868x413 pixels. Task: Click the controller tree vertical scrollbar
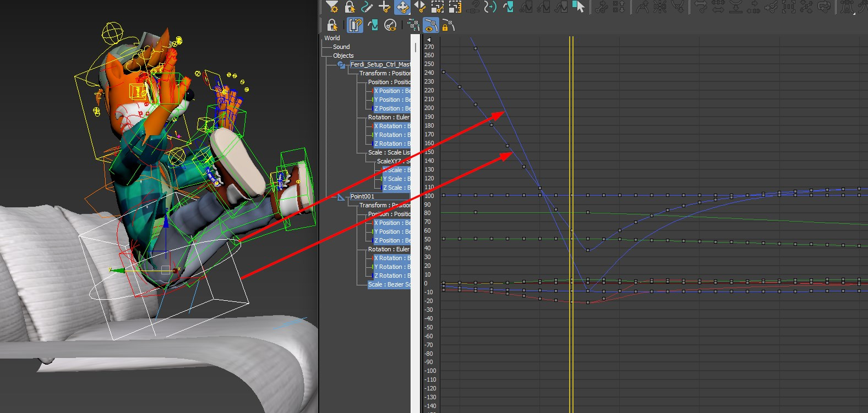pyautogui.click(x=415, y=47)
